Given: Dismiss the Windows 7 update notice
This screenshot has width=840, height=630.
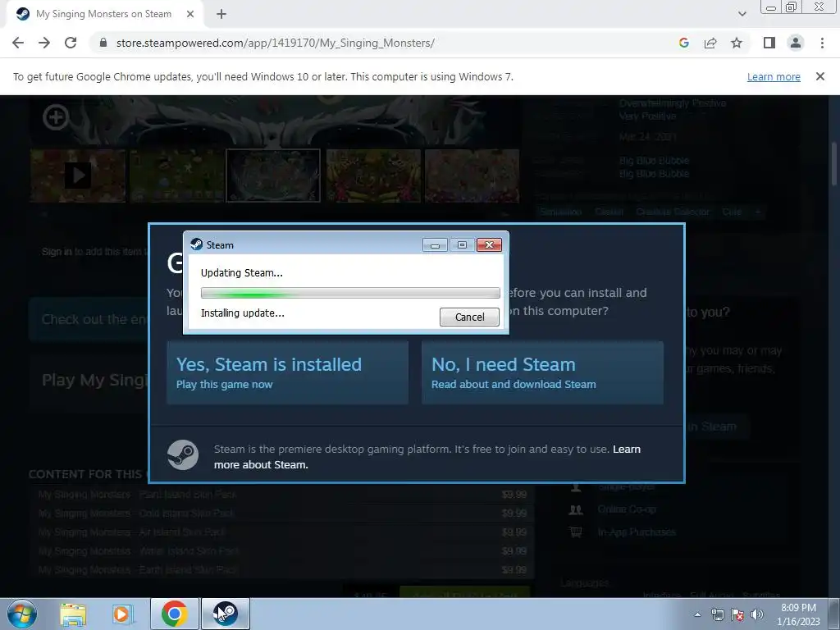Looking at the screenshot, I should [819, 76].
